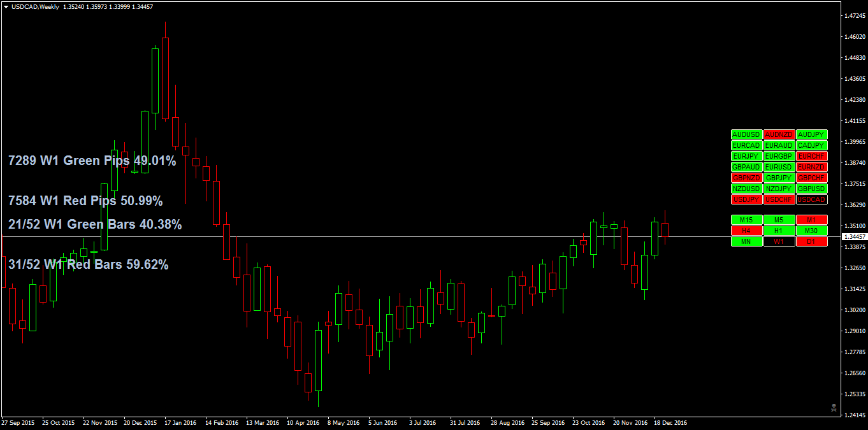Click the 7584 W1 Red Pips label
The width and height of the screenshot is (868, 430).
pos(85,201)
